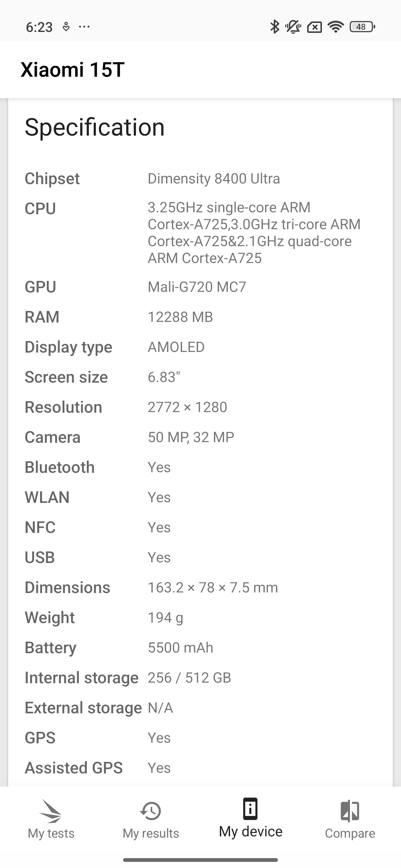Viewport: 401px width, 868px height.
Task: Tap the gesture navigation bar
Action: coord(200,860)
